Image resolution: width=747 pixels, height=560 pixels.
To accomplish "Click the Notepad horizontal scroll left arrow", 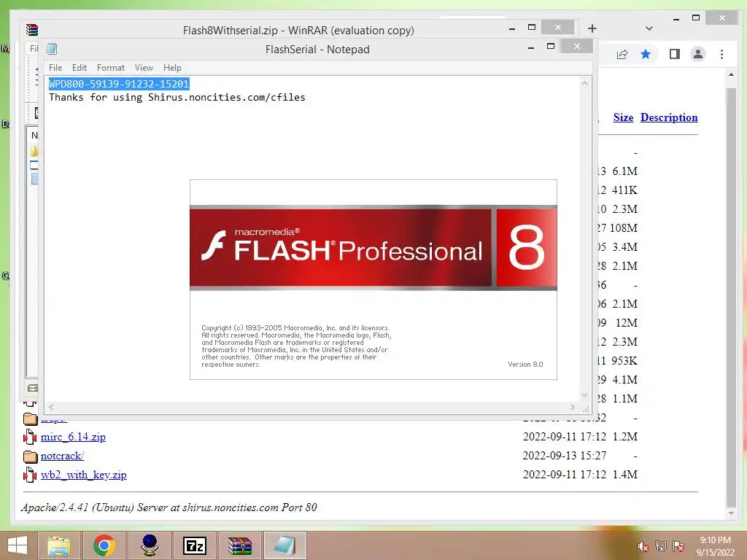I will pyautogui.click(x=51, y=408).
